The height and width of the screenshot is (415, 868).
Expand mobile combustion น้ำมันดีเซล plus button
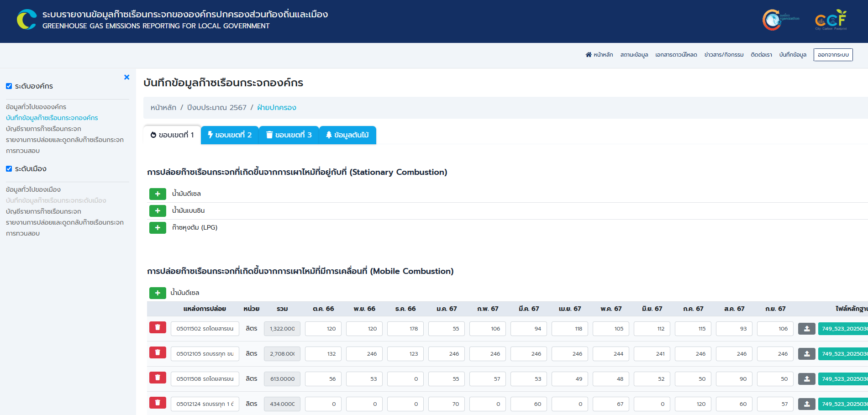pyautogui.click(x=158, y=293)
